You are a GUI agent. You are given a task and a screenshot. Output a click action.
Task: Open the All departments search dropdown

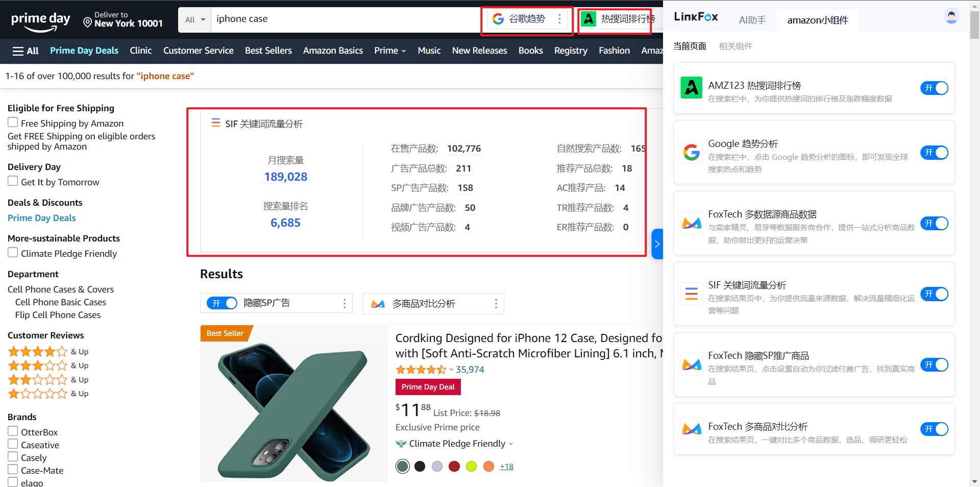195,20
